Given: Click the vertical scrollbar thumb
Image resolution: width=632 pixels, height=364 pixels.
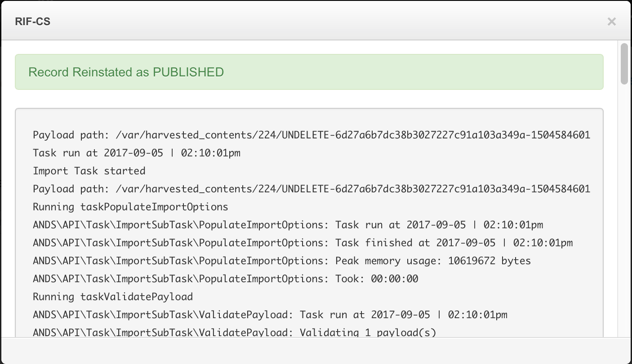Looking at the screenshot, I should [624, 63].
